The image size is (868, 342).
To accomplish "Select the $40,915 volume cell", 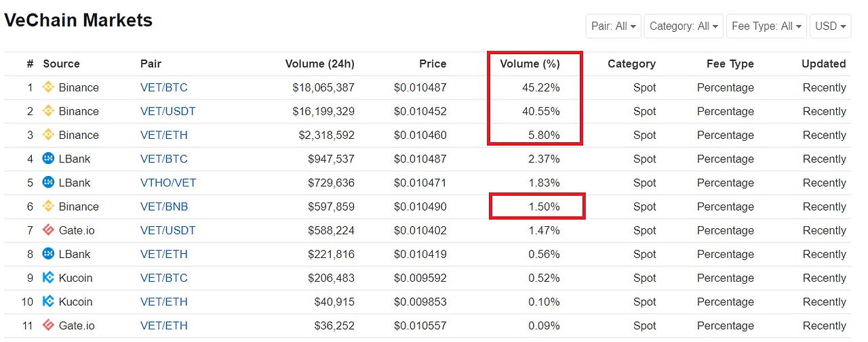I will coord(334,301).
